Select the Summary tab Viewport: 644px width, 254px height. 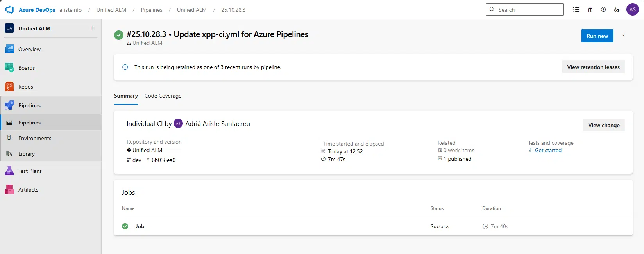(126, 96)
